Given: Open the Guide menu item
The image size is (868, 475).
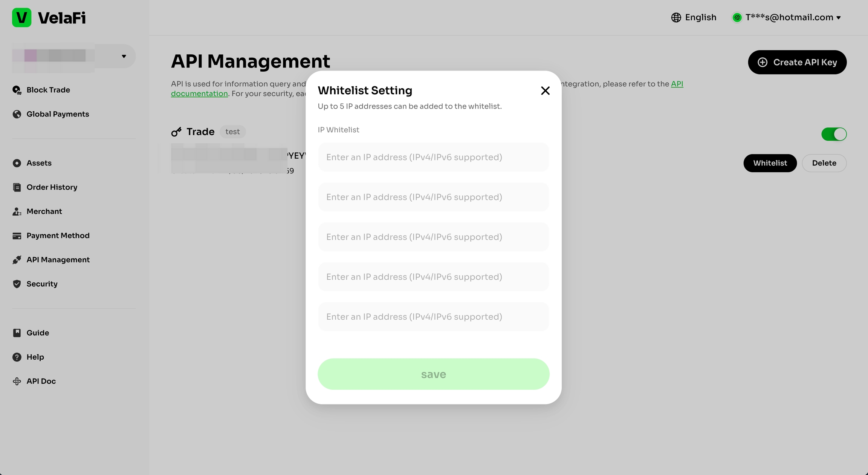Looking at the screenshot, I should click(x=38, y=333).
